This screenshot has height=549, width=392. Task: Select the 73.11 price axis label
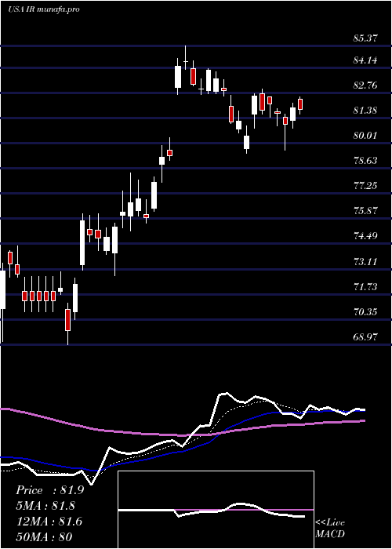365,261
